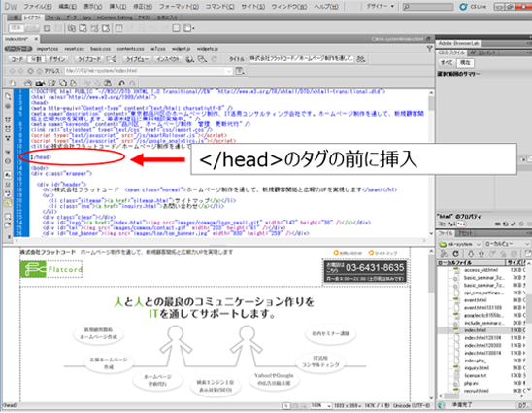Viewport: 532px width, 413px height.
Task: Switch to the InContext Editing tab
Action: (115, 17)
